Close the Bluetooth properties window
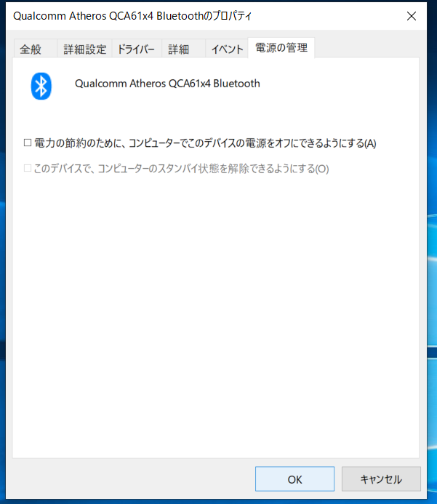The height and width of the screenshot is (504, 437). pos(412,16)
